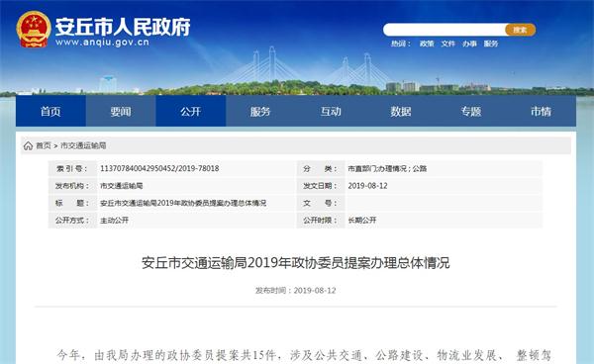Click hot word 政策 link

tap(427, 44)
